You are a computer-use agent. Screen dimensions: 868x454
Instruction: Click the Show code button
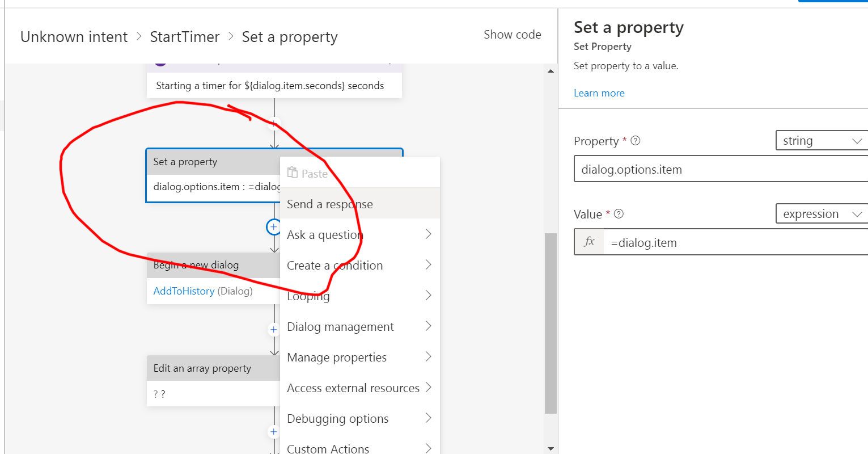513,35
